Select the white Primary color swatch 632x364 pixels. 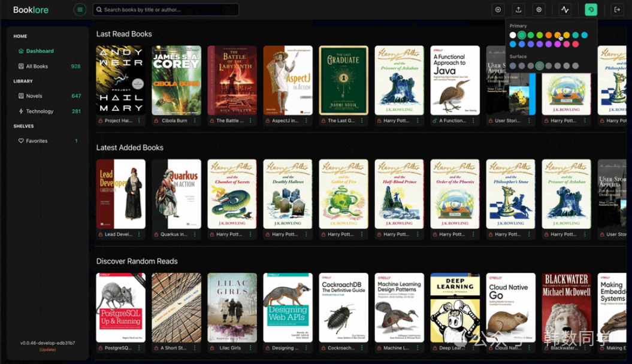point(513,35)
